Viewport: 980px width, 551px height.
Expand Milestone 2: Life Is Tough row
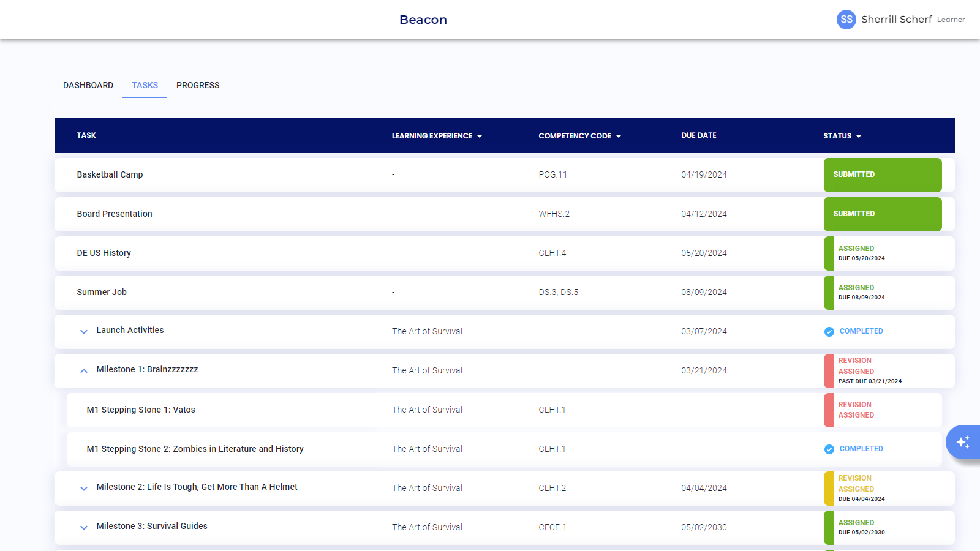84,489
